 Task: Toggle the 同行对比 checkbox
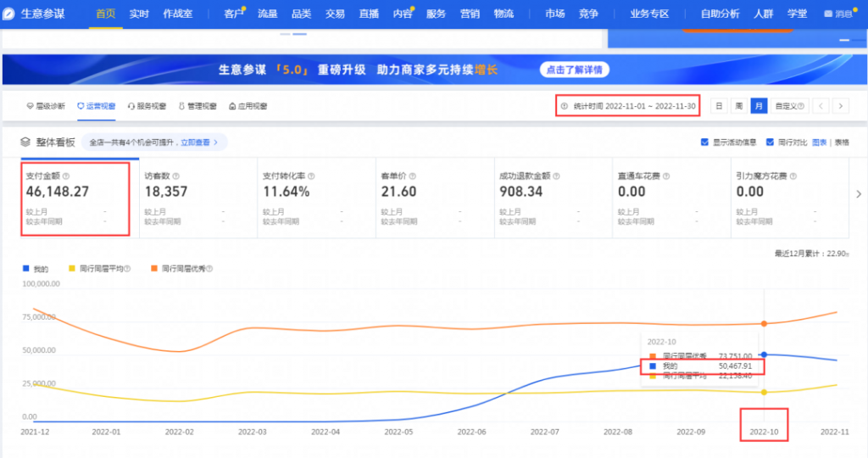point(770,142)
